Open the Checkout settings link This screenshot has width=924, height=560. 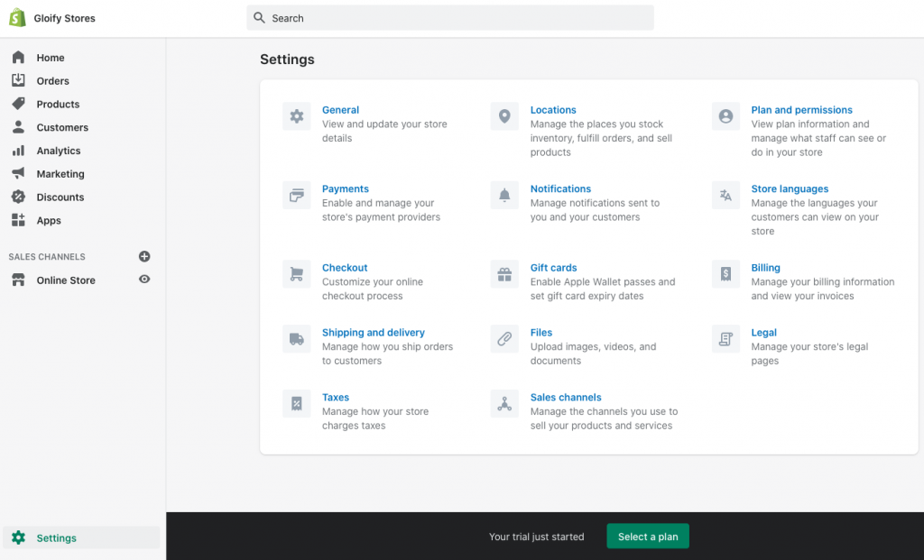[x=345, y=267]
